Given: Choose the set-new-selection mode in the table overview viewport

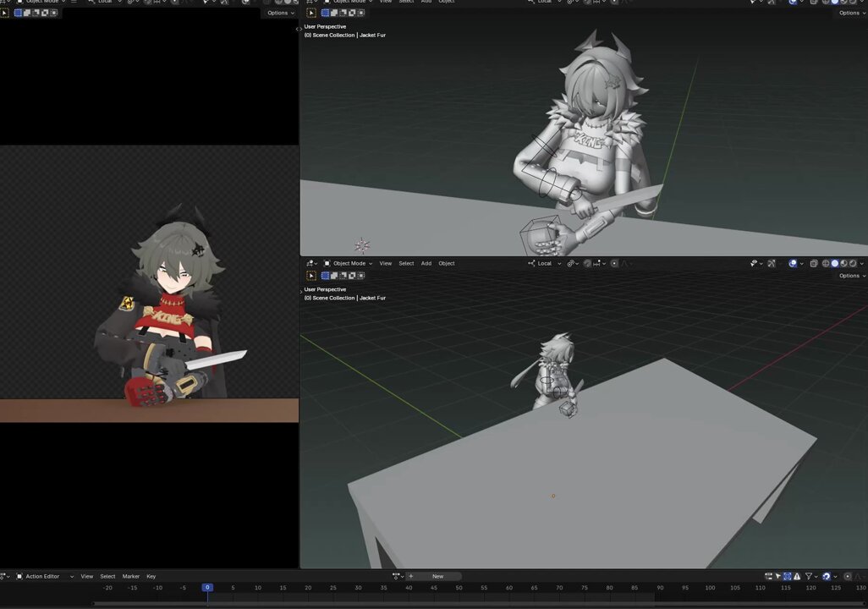Looking at the screenshot, I should [x=326, y=276].
